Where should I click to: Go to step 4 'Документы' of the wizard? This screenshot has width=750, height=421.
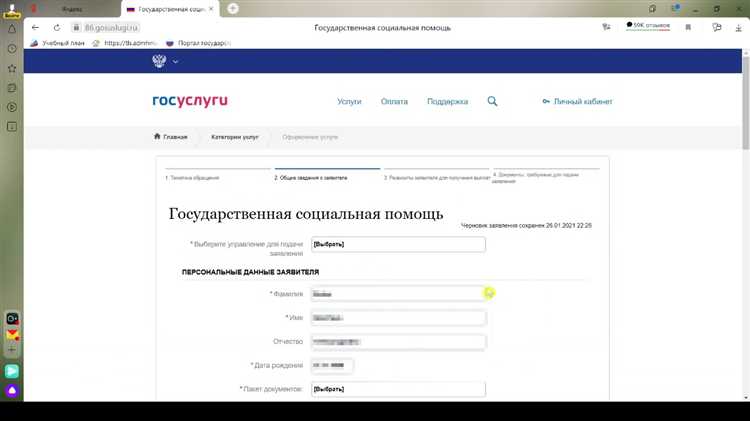coord(536,177)
